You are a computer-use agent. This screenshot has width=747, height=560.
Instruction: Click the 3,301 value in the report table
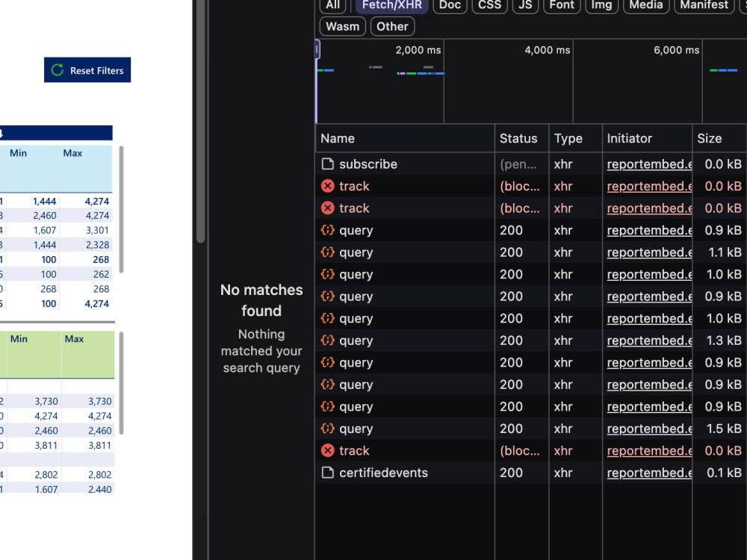97,230
